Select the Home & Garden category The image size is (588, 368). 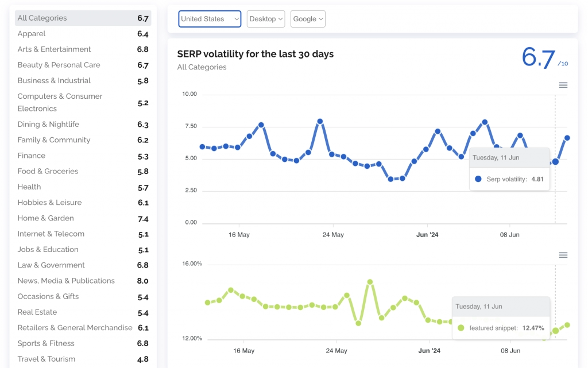coord(45,218)
